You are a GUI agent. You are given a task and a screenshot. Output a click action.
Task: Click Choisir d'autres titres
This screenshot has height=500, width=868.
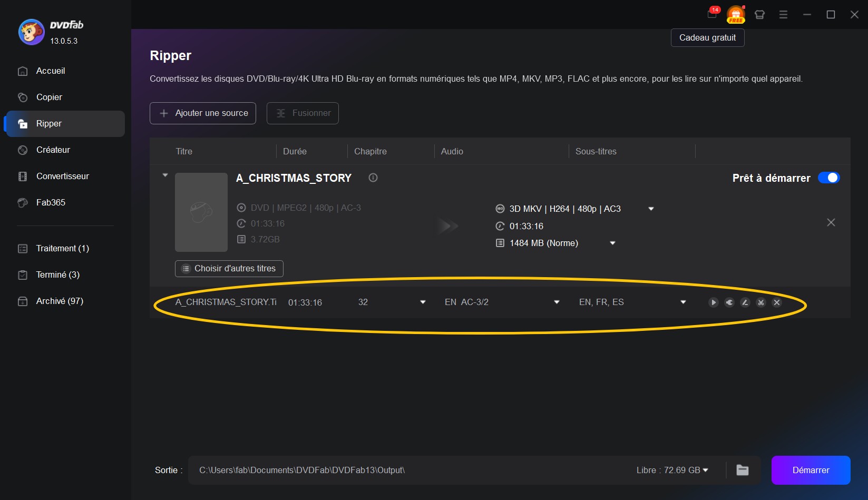click(x=229, y=269)
